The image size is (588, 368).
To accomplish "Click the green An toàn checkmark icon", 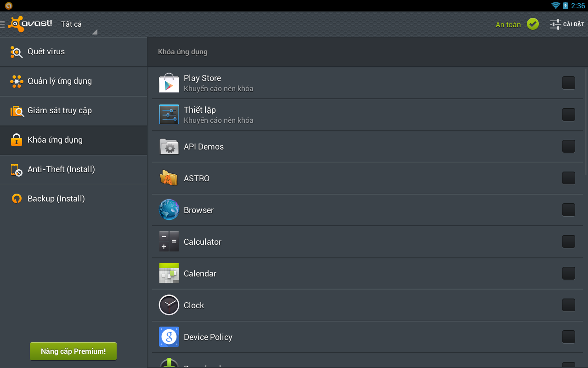I will [533, 24].
